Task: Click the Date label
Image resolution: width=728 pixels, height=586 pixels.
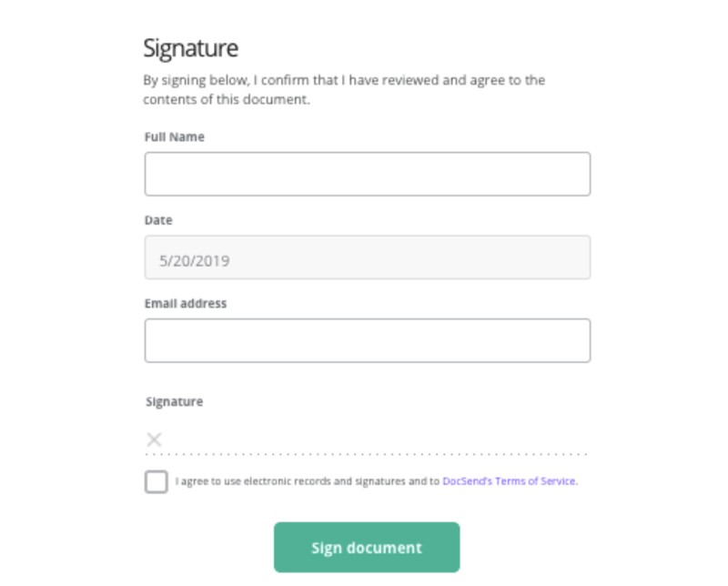Action: [158, 220]
